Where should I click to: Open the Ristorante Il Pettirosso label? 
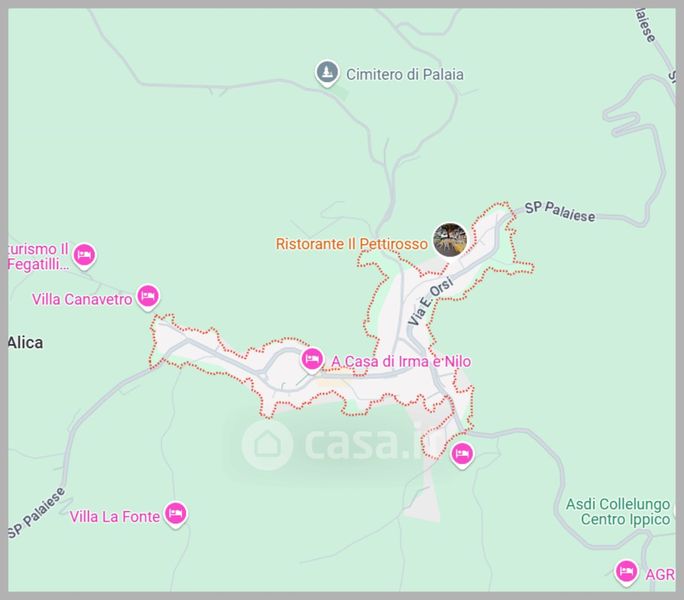tap(352, 243)
